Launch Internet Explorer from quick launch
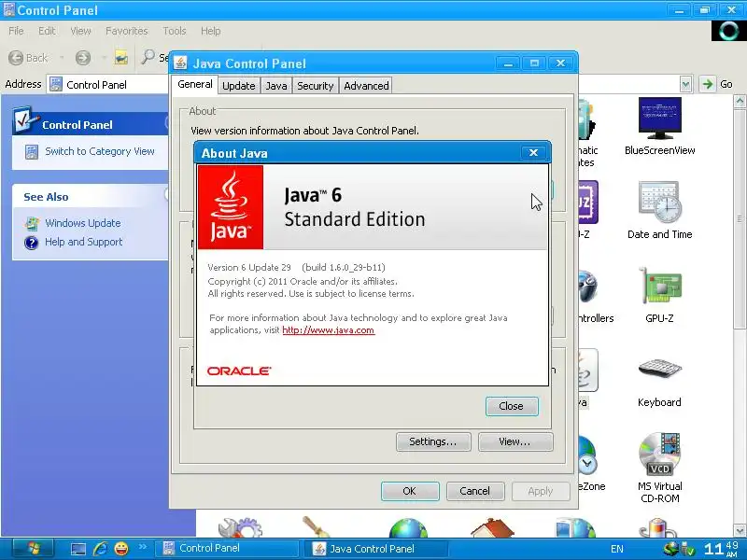The width and height of the screenshot is (747, 560). coord(100,549)
